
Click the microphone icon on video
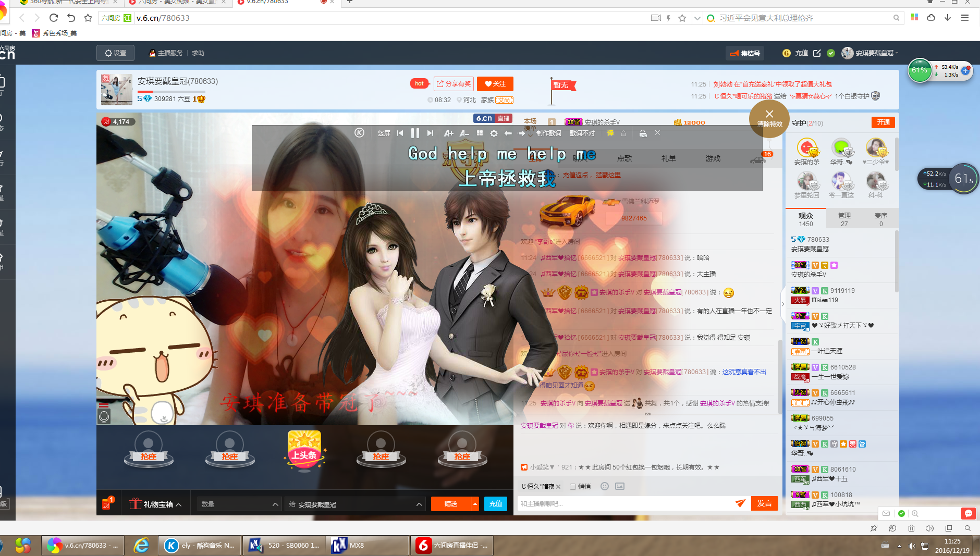point(104,416)
